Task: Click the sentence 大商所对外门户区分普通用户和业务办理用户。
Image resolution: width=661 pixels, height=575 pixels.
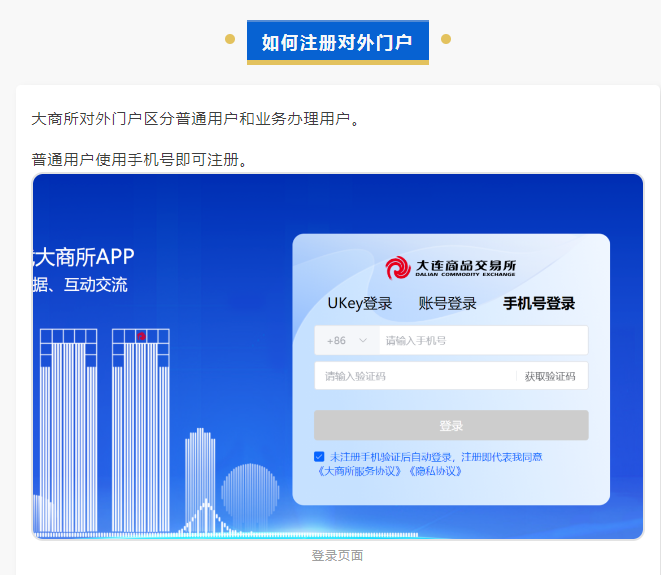Action: pyautogui.click(x=195, y=118)
